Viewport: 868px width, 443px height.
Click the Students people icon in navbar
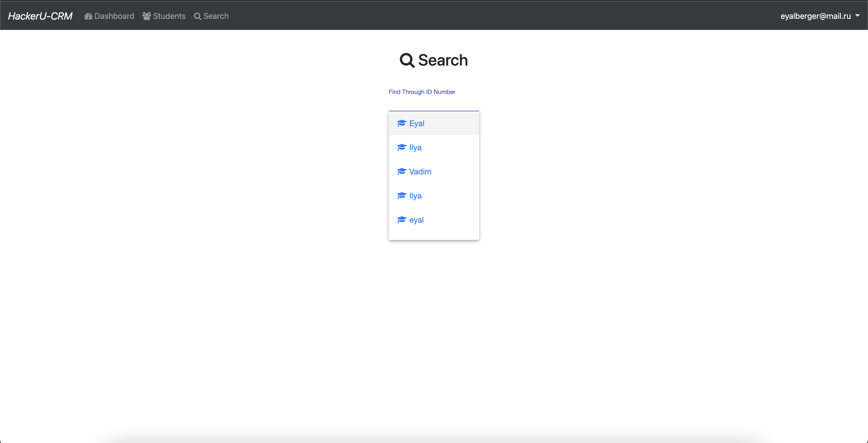(146, 16)
